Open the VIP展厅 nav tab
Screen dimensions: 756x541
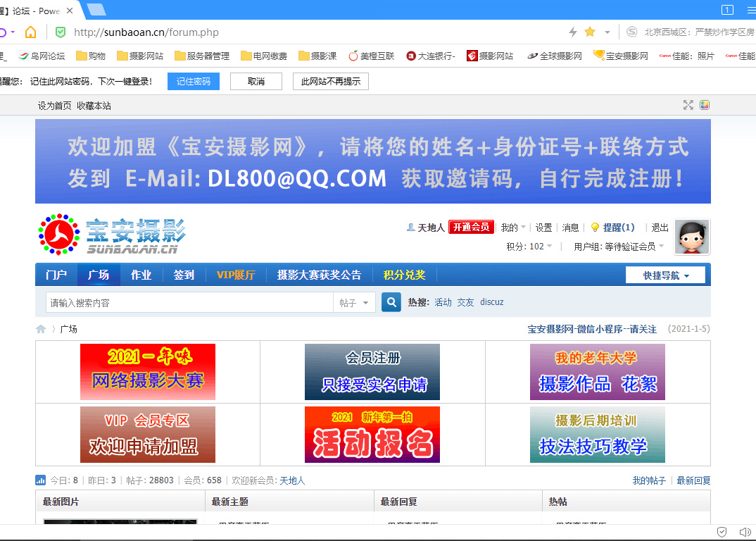[x=235, y=275]
